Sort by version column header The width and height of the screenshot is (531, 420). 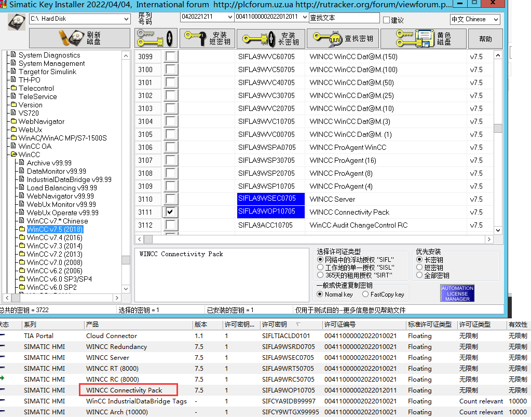click(x=208, y=324)
